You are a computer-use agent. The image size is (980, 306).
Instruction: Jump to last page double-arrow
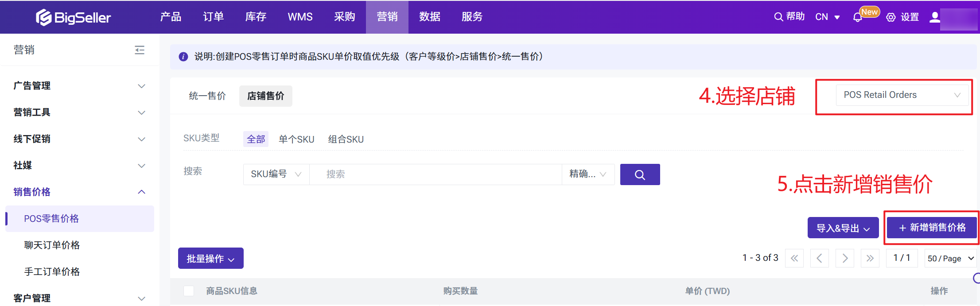click(x=870, y=258)
